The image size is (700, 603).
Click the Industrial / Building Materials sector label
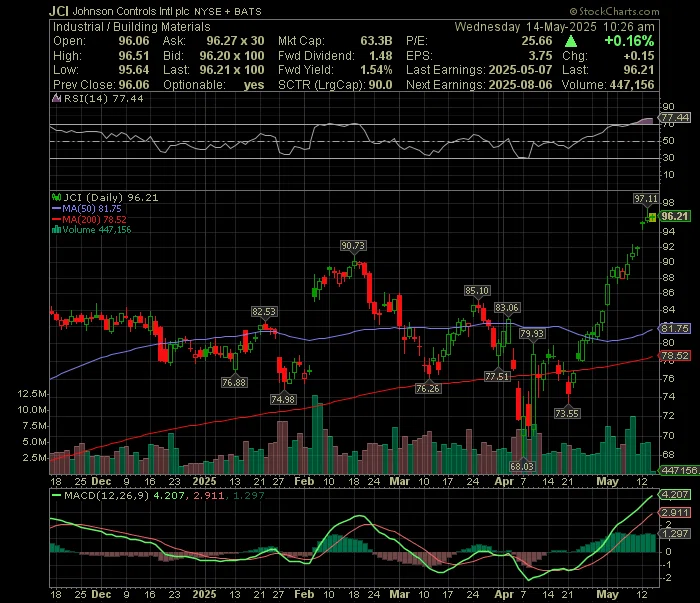[132, 27]
